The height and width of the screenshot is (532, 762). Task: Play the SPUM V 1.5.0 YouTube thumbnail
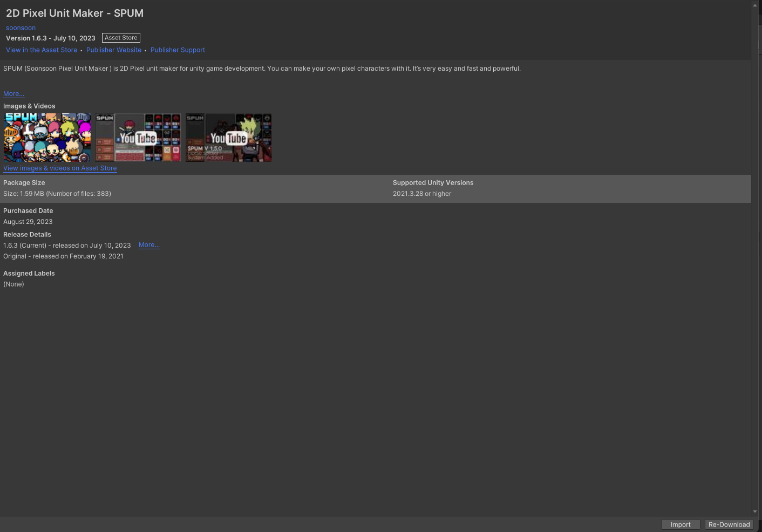point(229,138)
